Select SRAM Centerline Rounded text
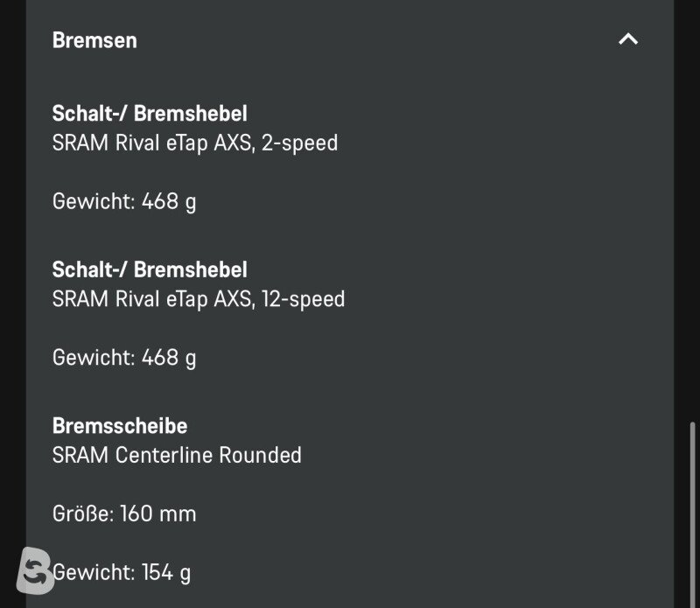The width and height of the screenshot is (700, 608). pyautogui.click(x=177, y=455)
